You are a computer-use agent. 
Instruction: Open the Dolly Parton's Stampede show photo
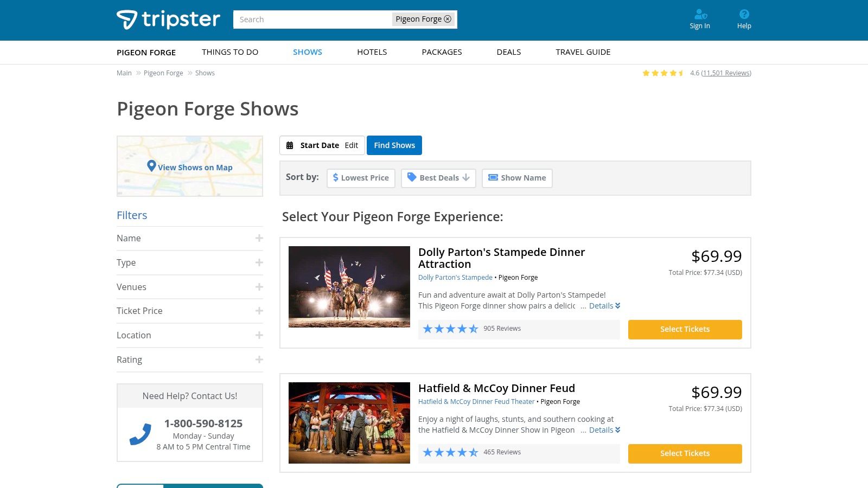point(349,287)
